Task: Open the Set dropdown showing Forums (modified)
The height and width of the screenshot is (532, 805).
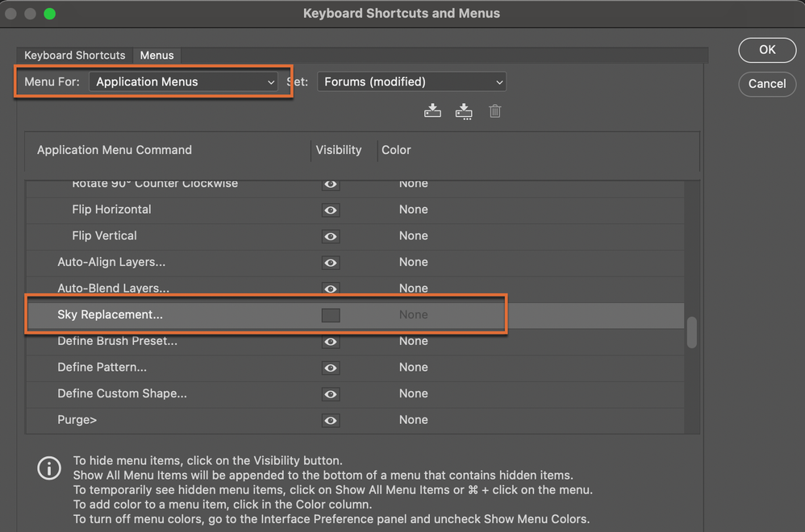Action: (412, 82)
